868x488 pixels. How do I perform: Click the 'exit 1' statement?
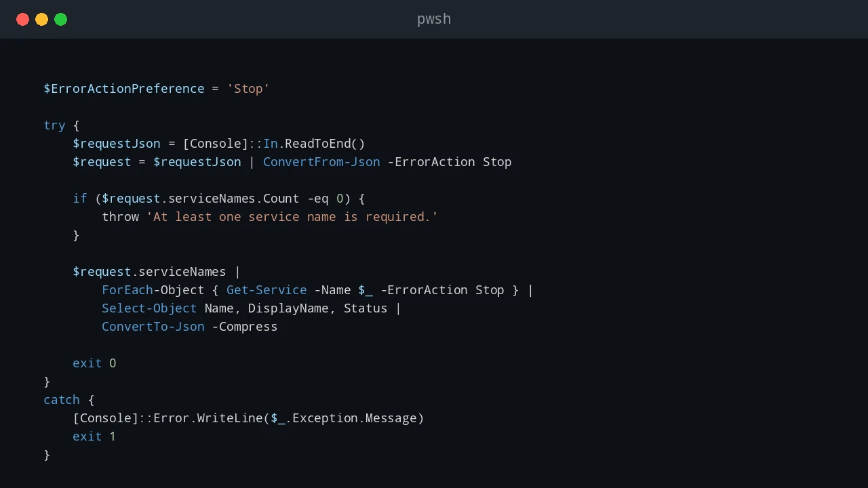94,436
